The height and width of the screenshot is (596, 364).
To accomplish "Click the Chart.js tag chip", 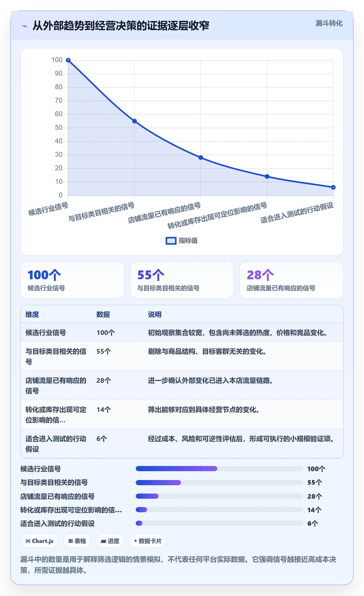I will pos(40,541).
